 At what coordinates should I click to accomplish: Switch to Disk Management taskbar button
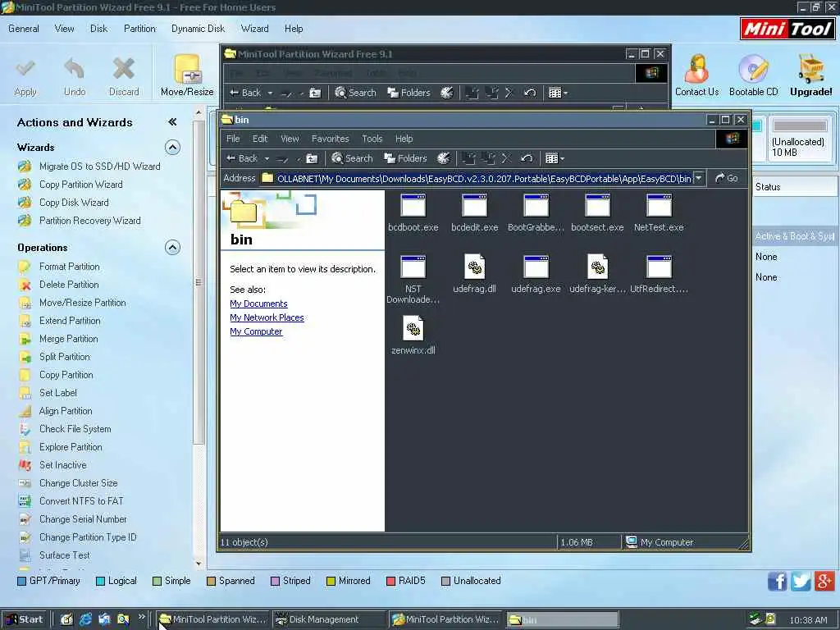328,619
